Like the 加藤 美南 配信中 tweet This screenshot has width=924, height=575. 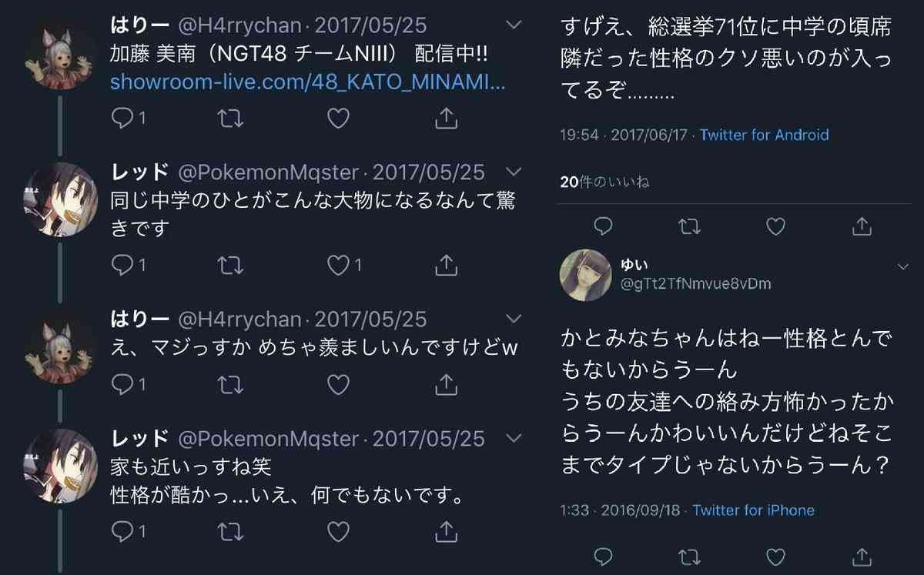[338, 118]
